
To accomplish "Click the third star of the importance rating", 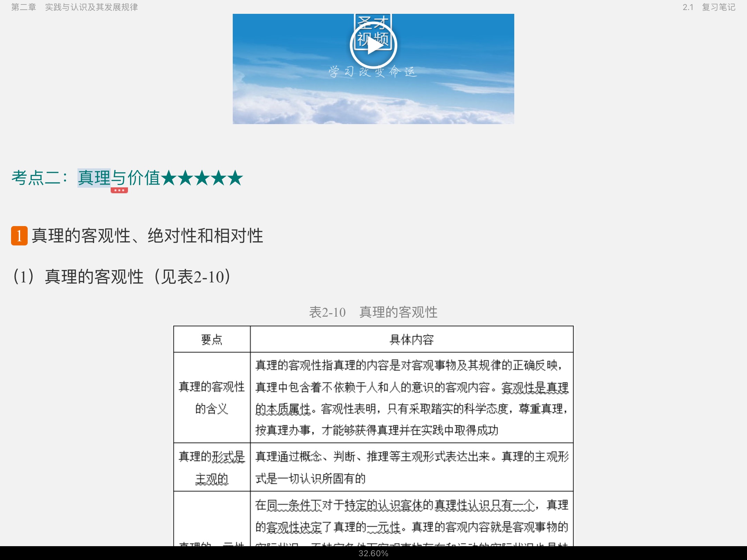I will coord(202,178).
